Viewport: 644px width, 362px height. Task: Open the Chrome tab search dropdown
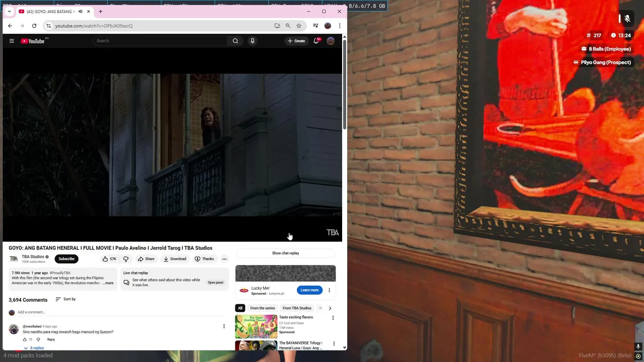(x=9, y=12)
